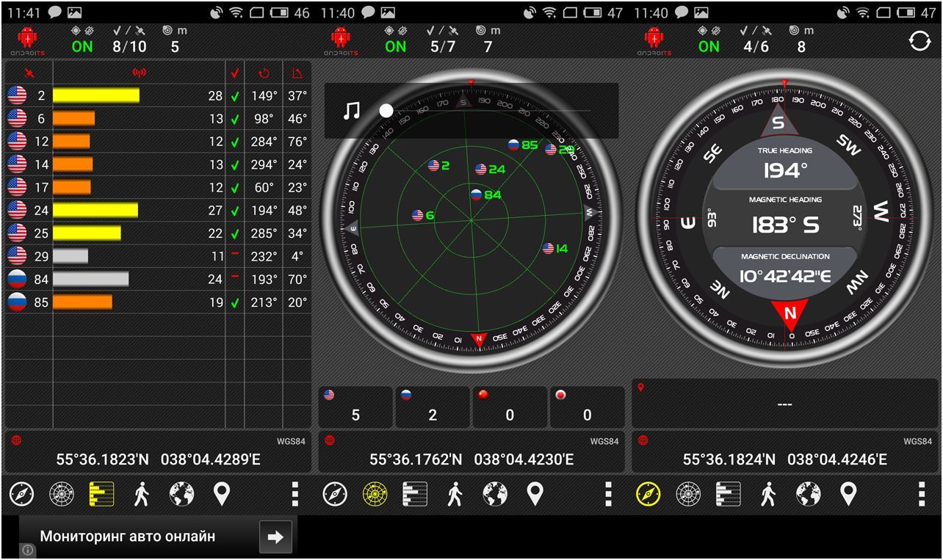Select the Russia satellite count tile showing 2
Image resolution: width=943 pixels, height=560 pixels.
[433, 407]
